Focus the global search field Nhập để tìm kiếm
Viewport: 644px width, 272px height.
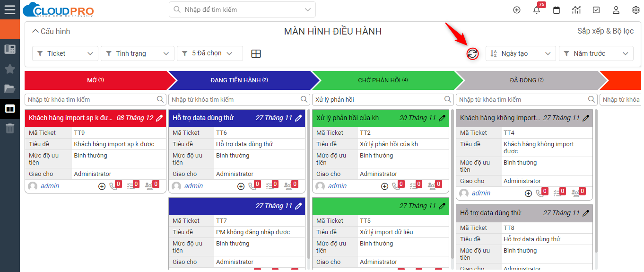pyautogui.click(x=242, y=9)
